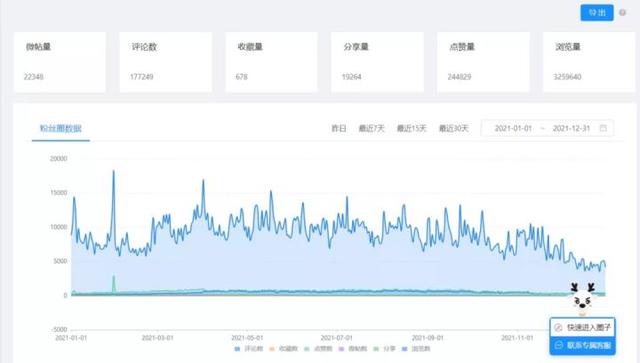Toggle 评论数 legend series
The width and height of the screenshot is (640, 363).
[x=249, y=349]
